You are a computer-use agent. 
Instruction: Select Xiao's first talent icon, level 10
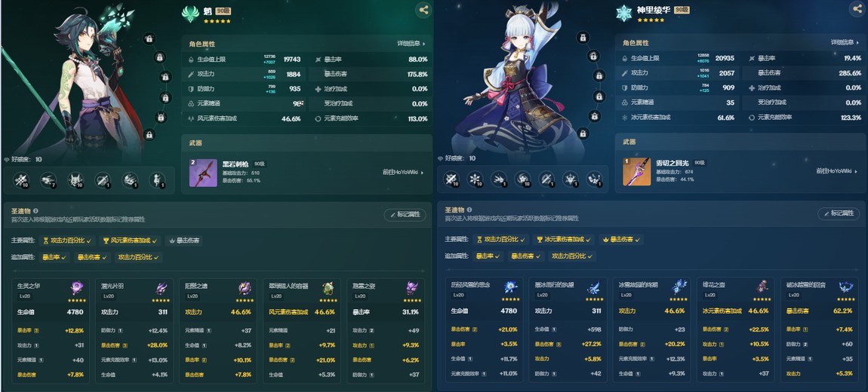[x=21, y=180]
